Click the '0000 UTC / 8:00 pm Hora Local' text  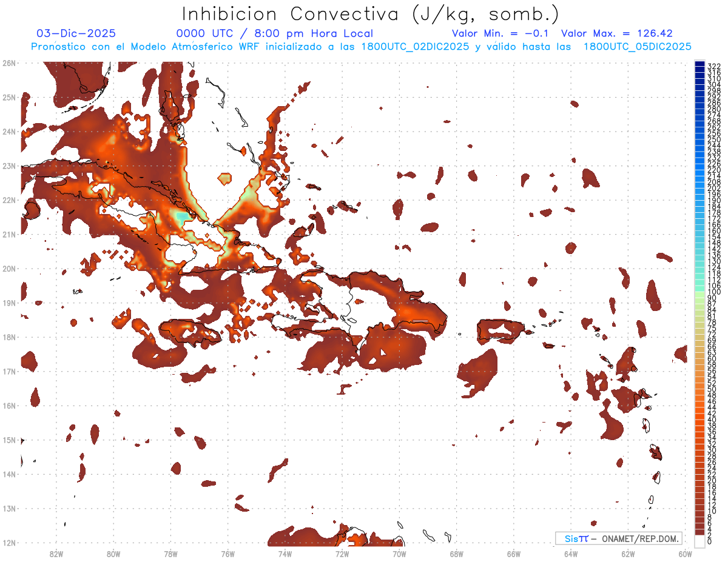[275, 33]
